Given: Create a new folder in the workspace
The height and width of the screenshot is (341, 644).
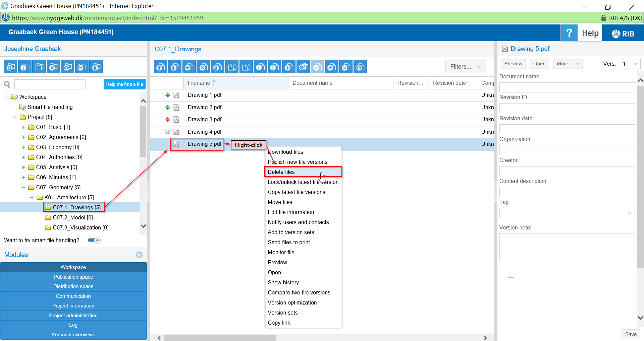Looking at the screenshot, I should click(39, 67).
